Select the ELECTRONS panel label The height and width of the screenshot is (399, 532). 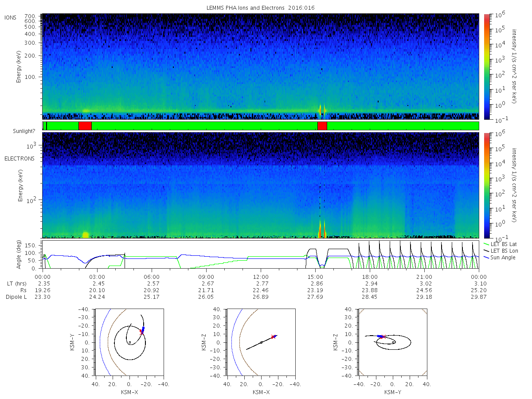[19, 158]
